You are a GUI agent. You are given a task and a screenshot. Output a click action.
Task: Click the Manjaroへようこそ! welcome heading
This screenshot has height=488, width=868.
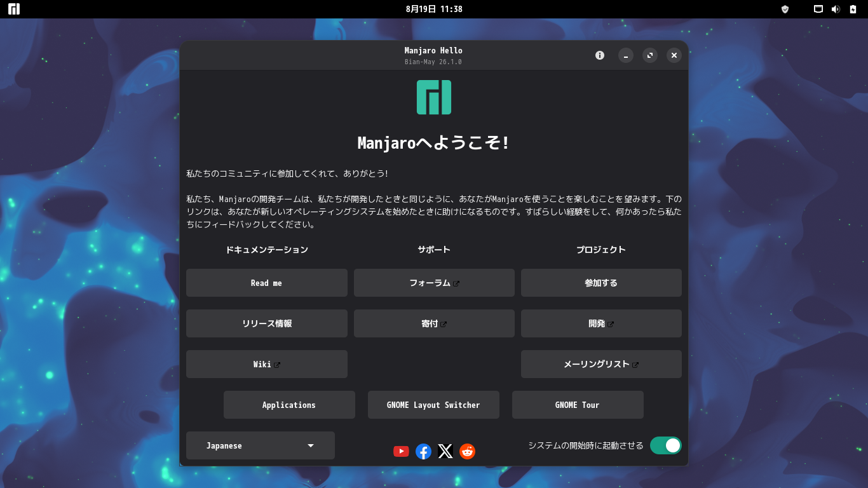coord(434,143)
